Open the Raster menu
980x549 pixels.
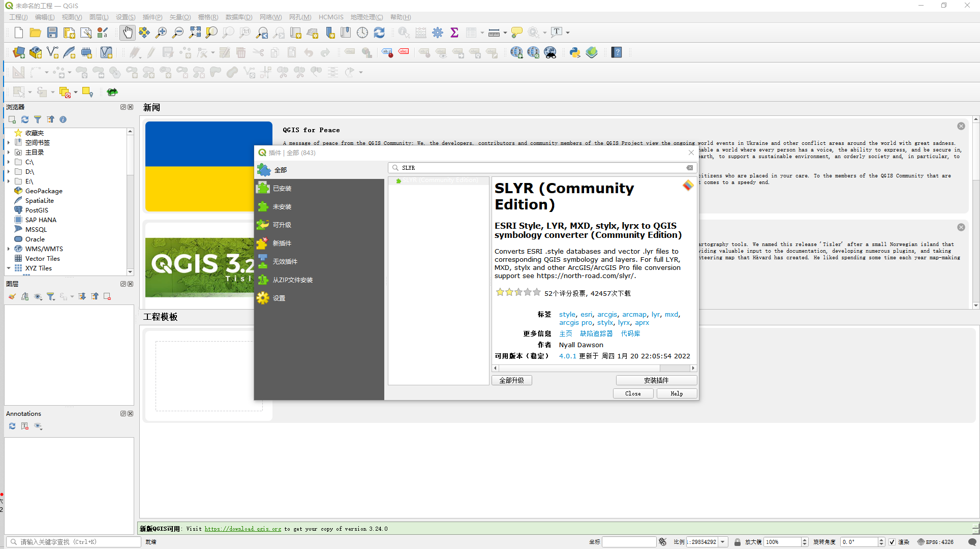click(x=208, y=17)
